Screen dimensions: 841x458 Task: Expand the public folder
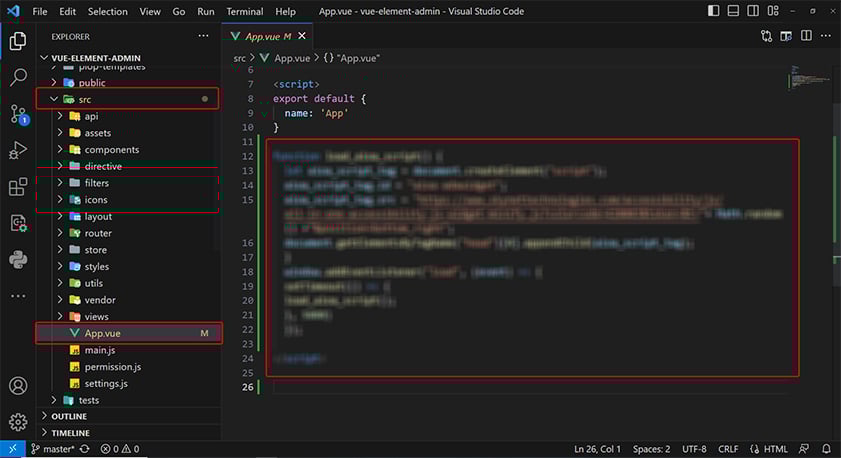pos(54,83)
